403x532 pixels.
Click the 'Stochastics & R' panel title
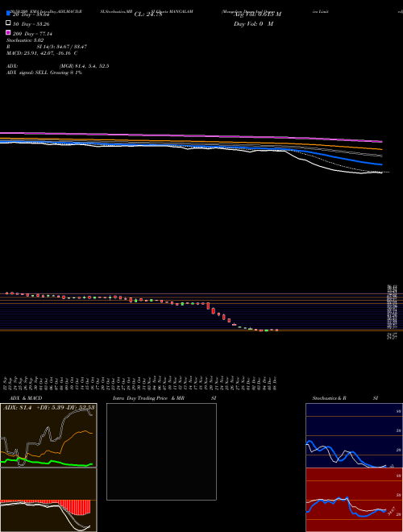point(329,398)
